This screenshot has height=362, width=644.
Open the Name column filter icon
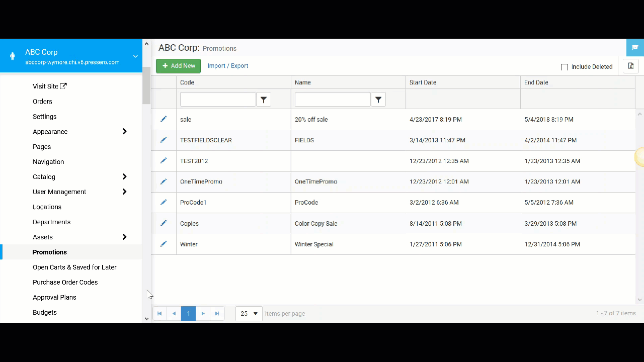coord(378,100)
